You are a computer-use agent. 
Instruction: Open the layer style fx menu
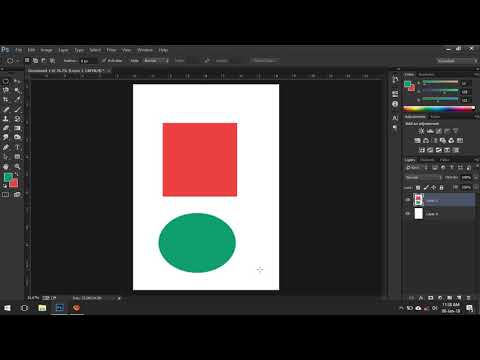pyautogui.click(x=421, y=298)
